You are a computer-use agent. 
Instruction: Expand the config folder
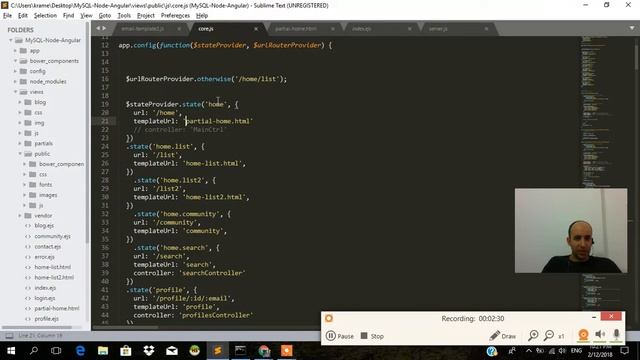tap(16, 71)
